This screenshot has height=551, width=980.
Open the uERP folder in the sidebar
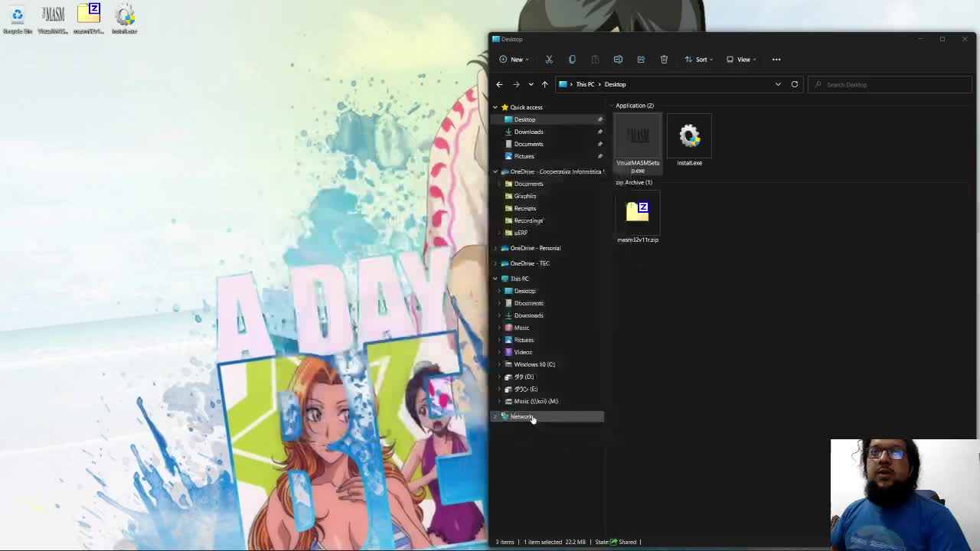pyautogui.click(x=521, y=233)
